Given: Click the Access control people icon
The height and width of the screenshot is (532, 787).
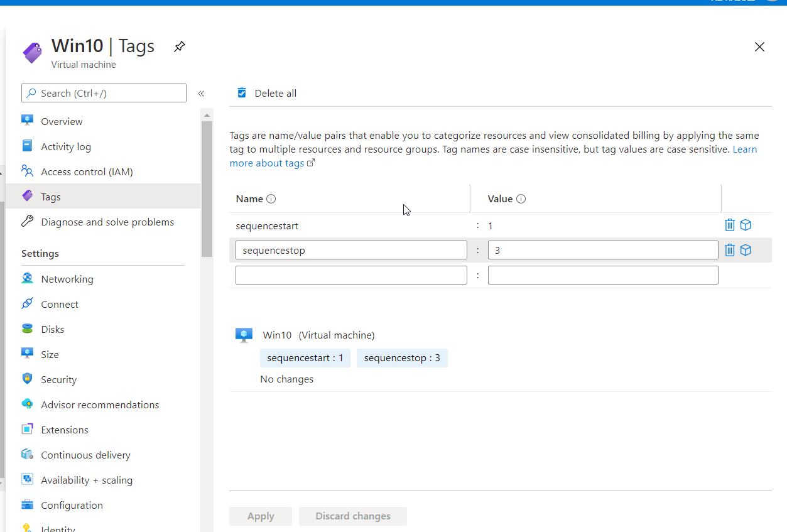Looking at the screenshot, I should (27, 171).
